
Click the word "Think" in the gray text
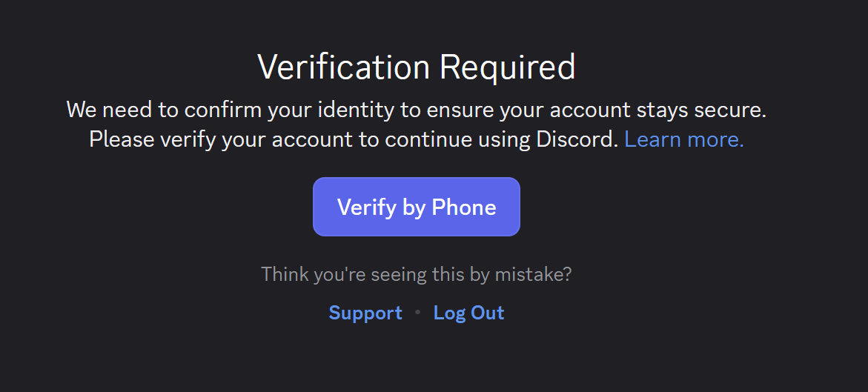tap(285, 275)
